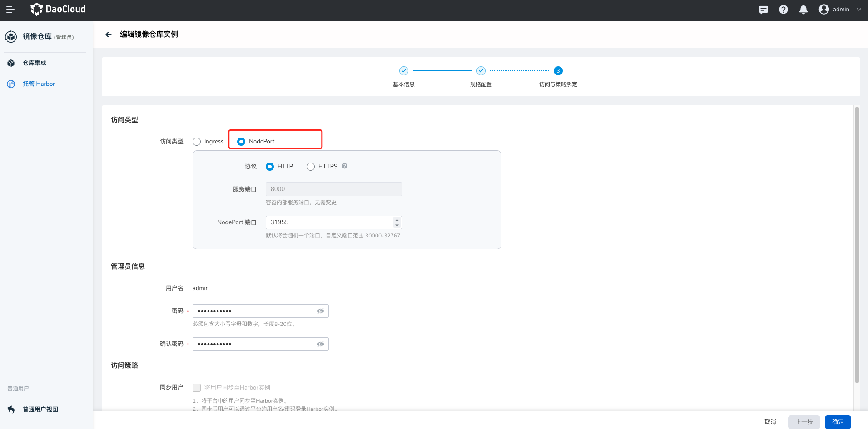Open 仓库集成 from the sidebar

point(34,63)
